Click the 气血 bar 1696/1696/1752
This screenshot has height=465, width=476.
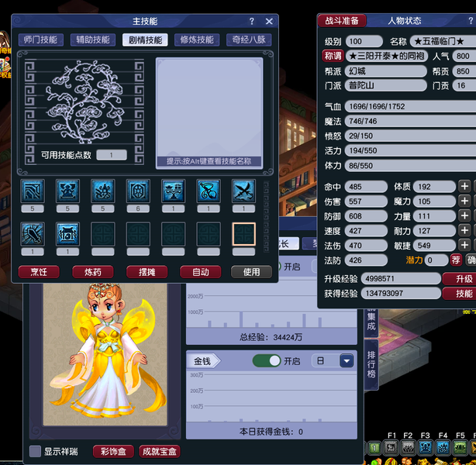click(410, 106)
